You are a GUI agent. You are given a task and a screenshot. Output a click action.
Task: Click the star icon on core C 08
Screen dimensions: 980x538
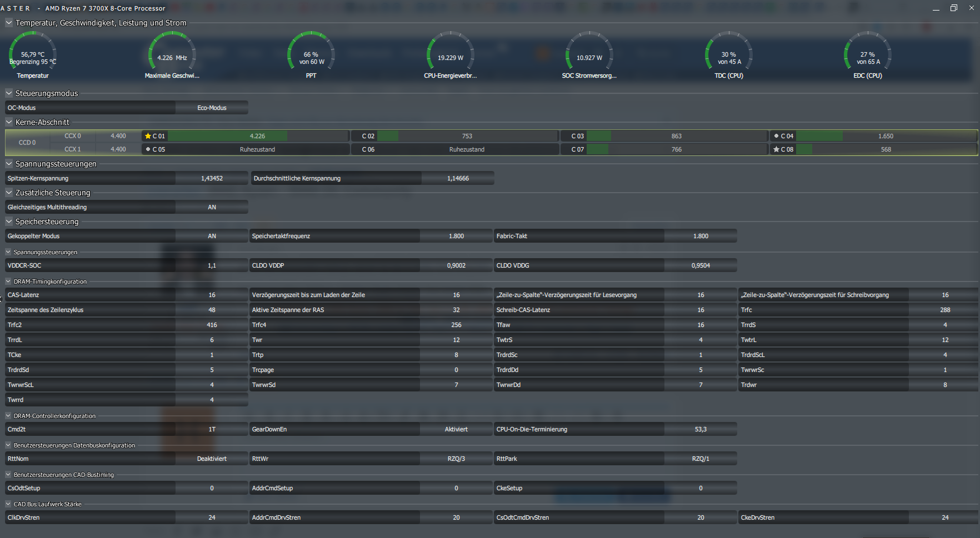pyautogui.click(x=776, y=149)
